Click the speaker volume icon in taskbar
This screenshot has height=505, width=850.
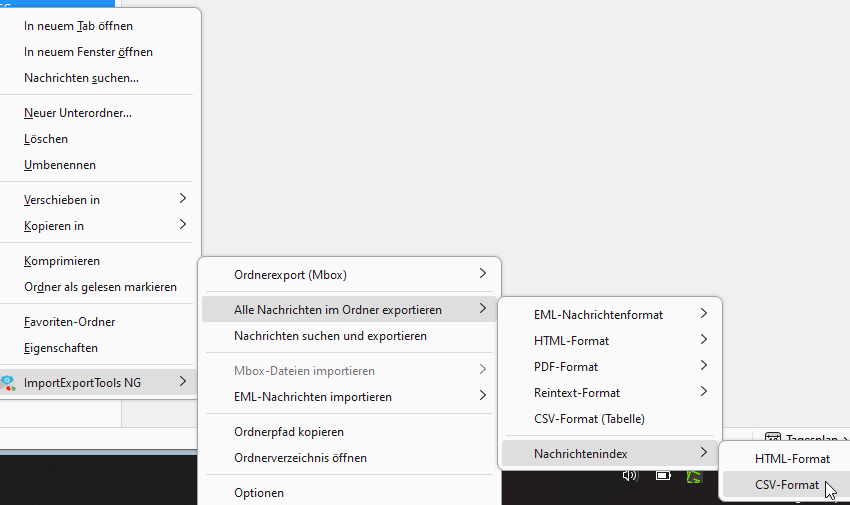(x=630, y=476)
